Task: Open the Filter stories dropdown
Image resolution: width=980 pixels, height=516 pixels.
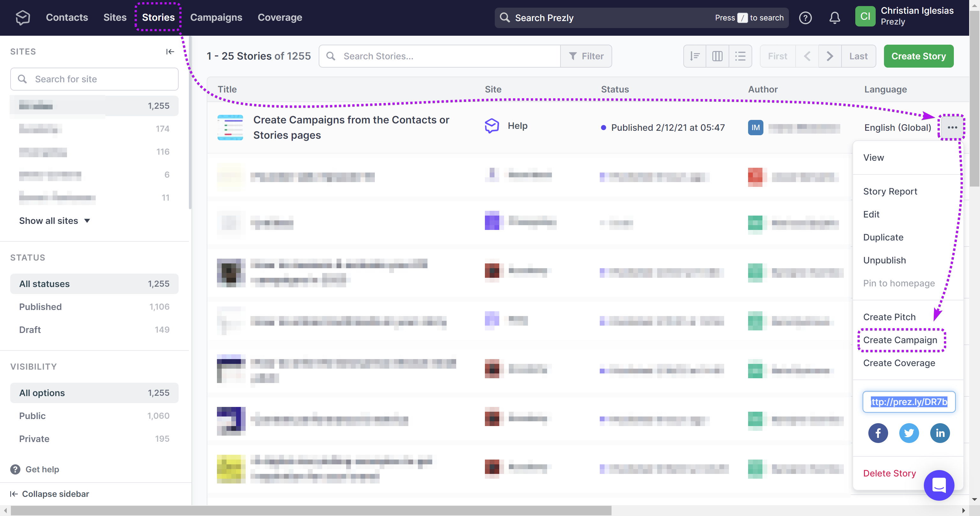Action: click(586, 56)
